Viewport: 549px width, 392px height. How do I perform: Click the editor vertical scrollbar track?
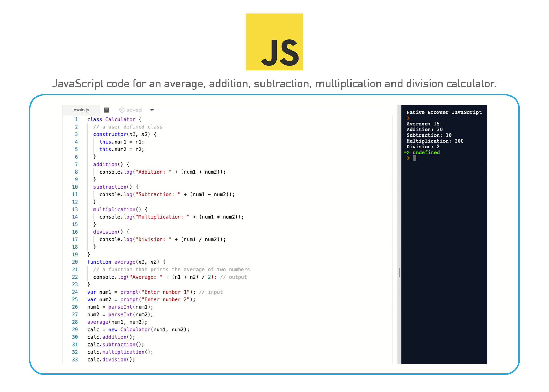coord(395,239)
